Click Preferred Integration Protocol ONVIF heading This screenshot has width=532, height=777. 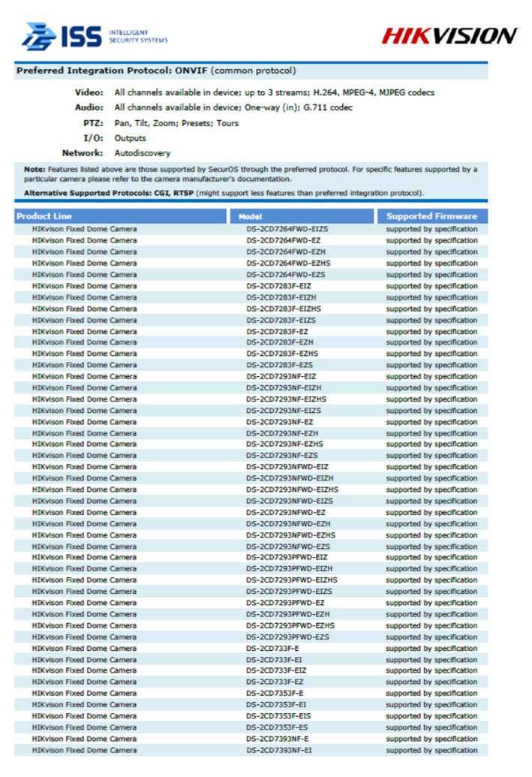pos(156,71)
